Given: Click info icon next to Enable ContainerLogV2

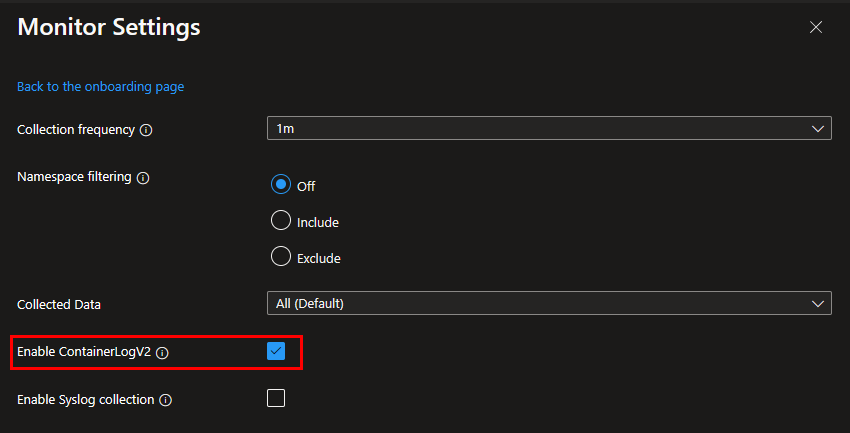Looking at the screenshot, I should coord(162,353).
